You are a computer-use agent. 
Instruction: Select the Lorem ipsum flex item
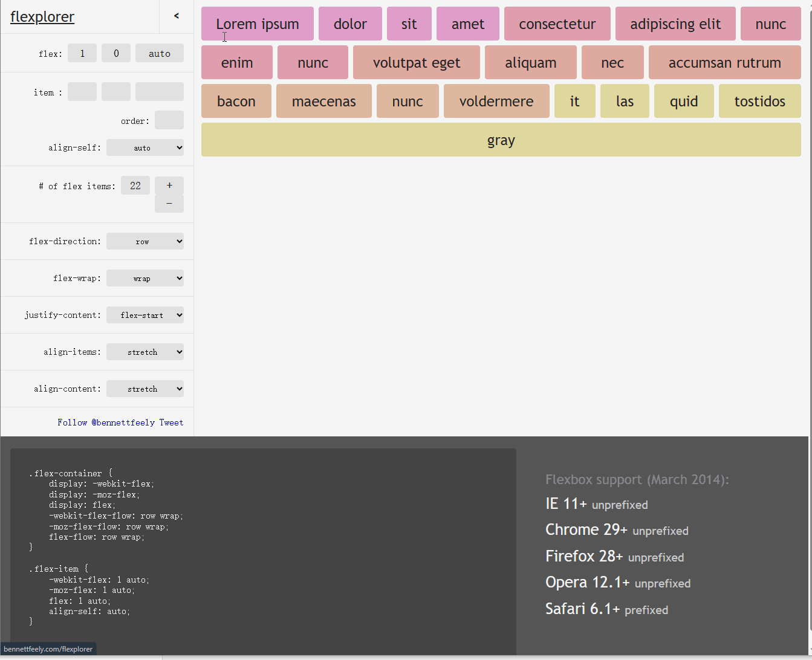pos(258,24)
